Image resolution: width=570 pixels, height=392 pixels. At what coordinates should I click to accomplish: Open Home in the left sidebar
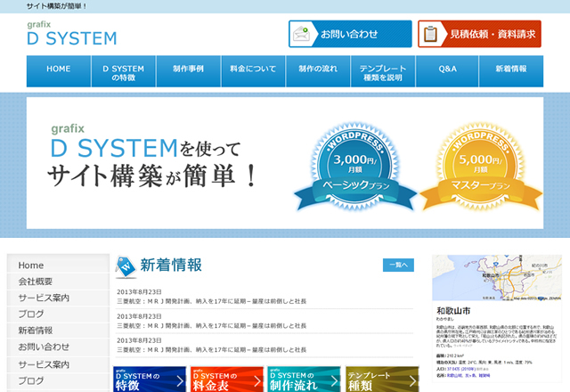(x=58, y=265)
